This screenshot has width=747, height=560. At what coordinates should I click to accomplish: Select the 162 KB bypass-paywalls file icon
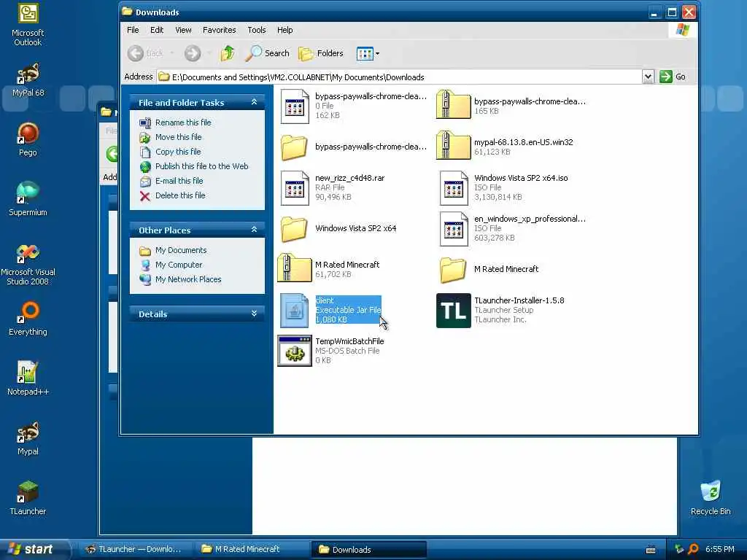(x=295, y=106)
